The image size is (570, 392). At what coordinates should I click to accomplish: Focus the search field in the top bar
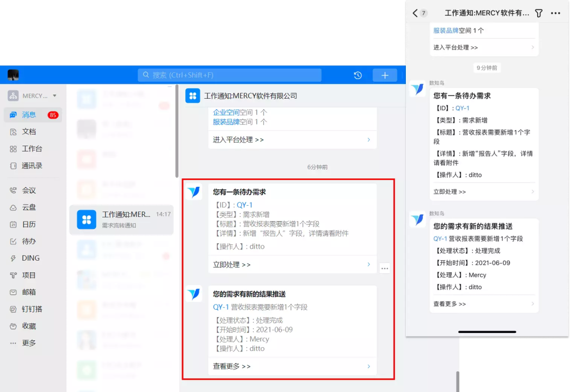click(230, 75)
